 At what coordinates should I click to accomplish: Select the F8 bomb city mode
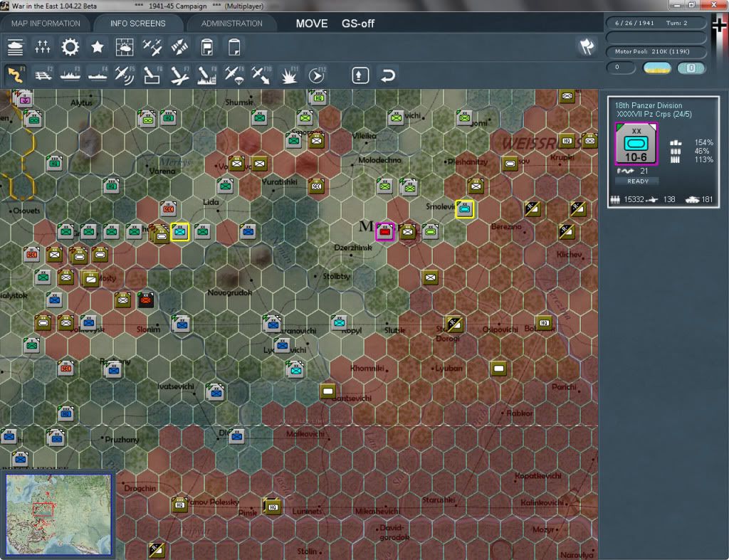click(207, 75)
